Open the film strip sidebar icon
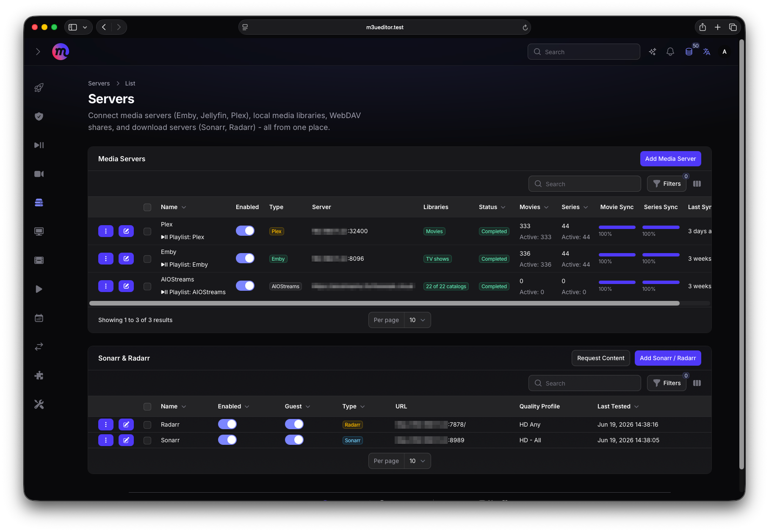Image resolution: width=769 pixels, height=532 pixels. coord(39,260)
